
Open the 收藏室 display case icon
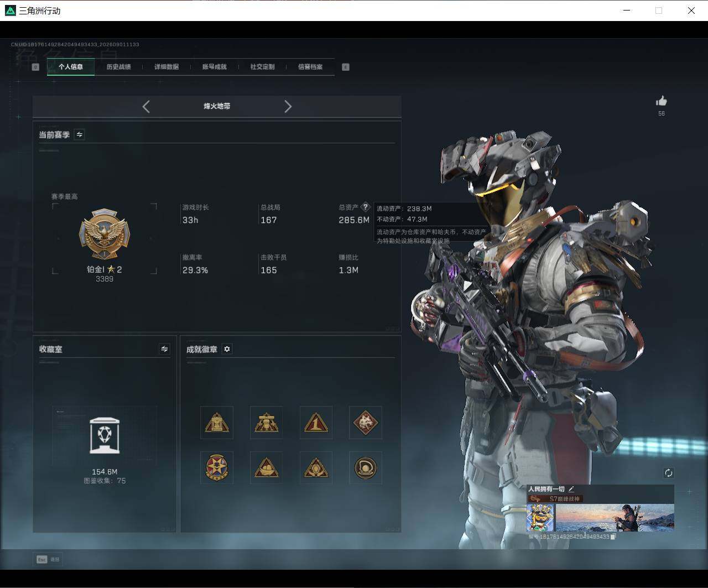pyautogui.click(x=105, y=436)
